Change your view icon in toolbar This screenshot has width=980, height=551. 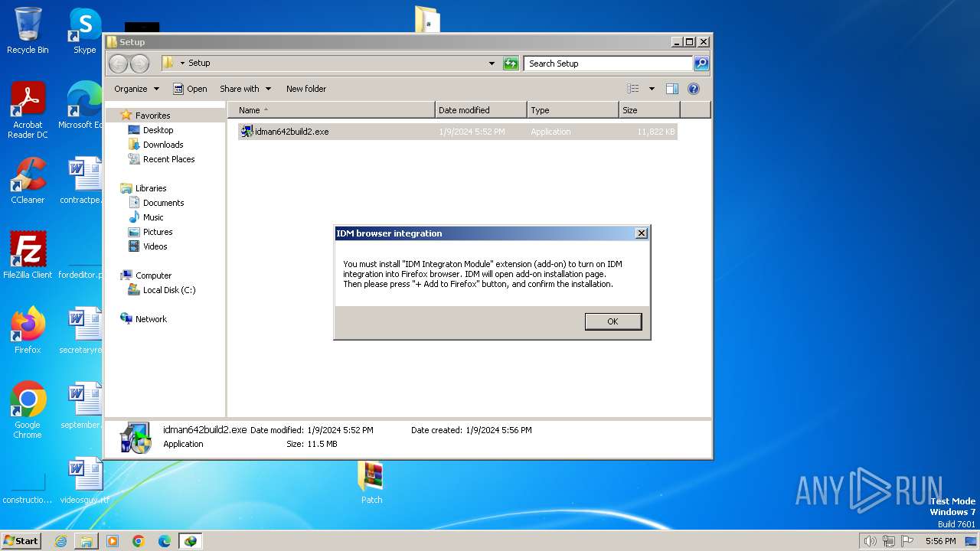click(632, 89)
